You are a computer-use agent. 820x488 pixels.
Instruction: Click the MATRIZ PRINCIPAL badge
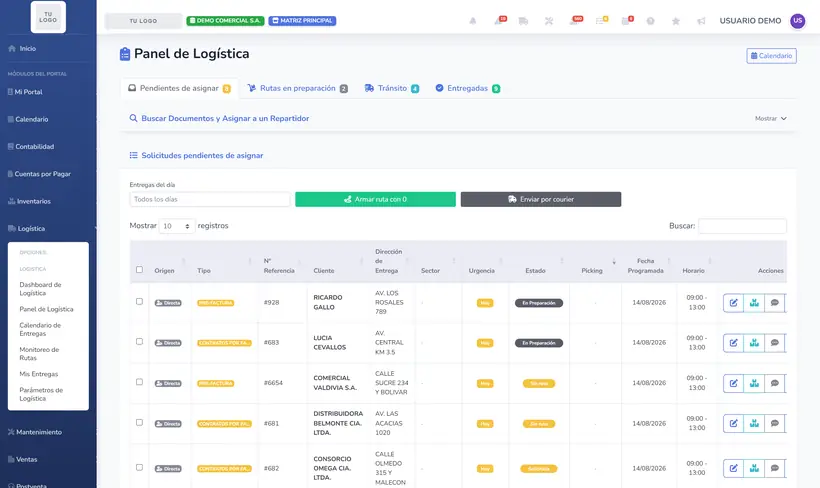pos(302,21)
